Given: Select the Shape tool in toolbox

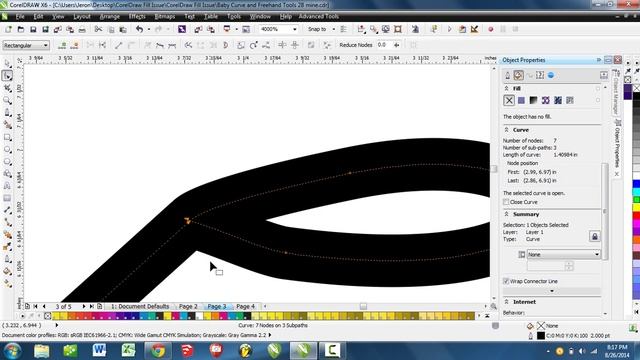Looking at the screenshot, I should [7, 76].
